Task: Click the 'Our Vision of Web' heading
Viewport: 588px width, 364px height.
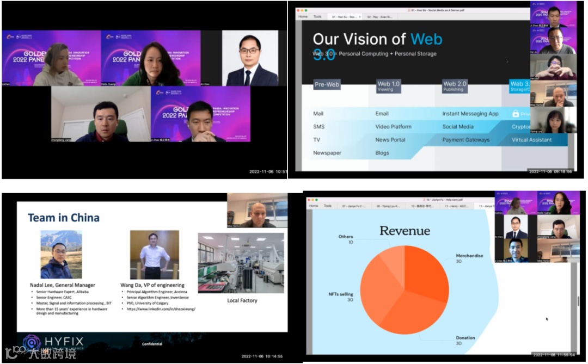Action: tap(378, 39)
